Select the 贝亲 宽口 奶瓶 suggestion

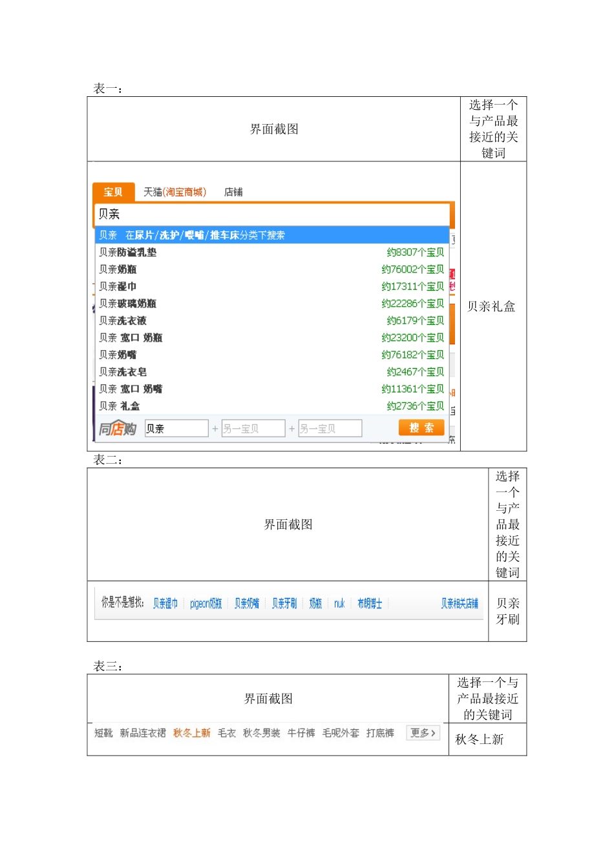pyautogui.click(x=271, y=338)
